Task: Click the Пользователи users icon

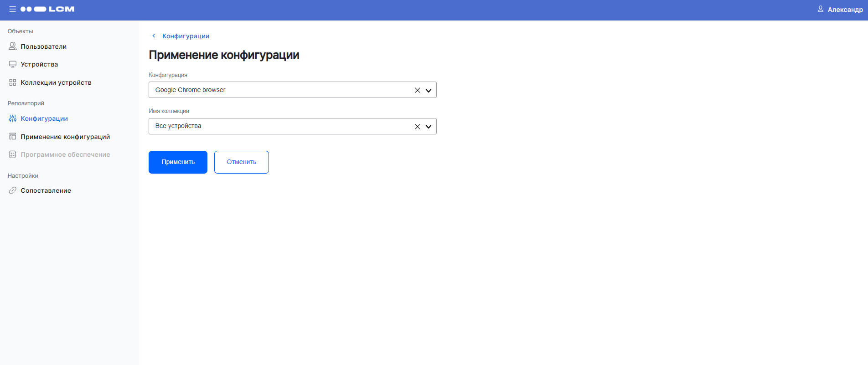Action: point(13,46)
